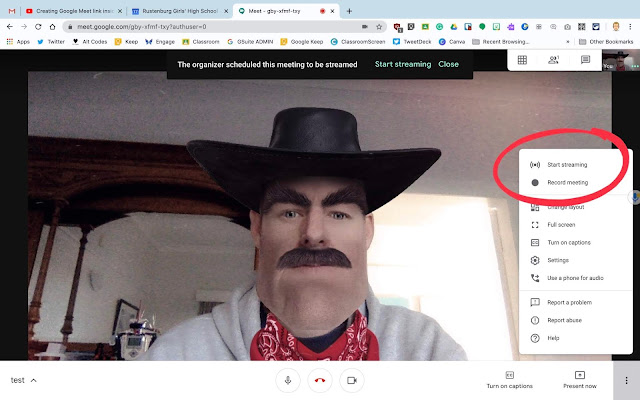Open Help from the options menu
The image size is (640, 400).
[576, 338]
